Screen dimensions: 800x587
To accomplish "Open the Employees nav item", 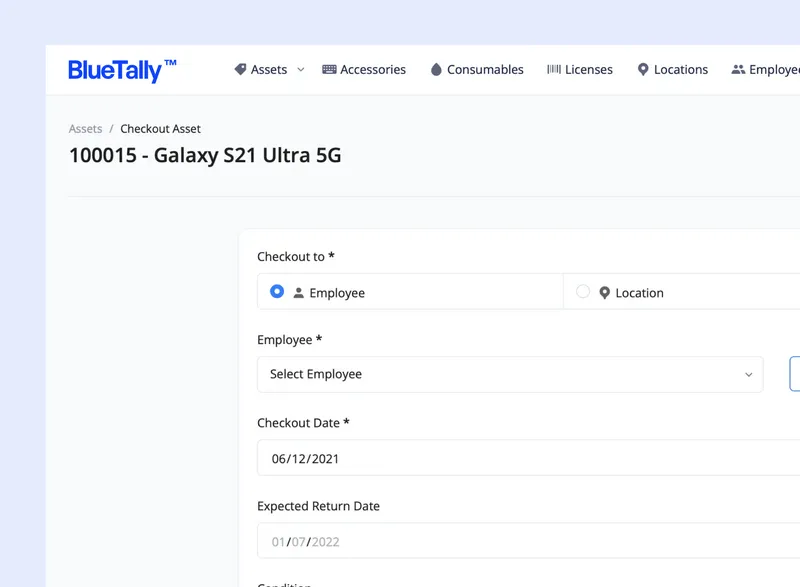I will [x=774, y=69].
